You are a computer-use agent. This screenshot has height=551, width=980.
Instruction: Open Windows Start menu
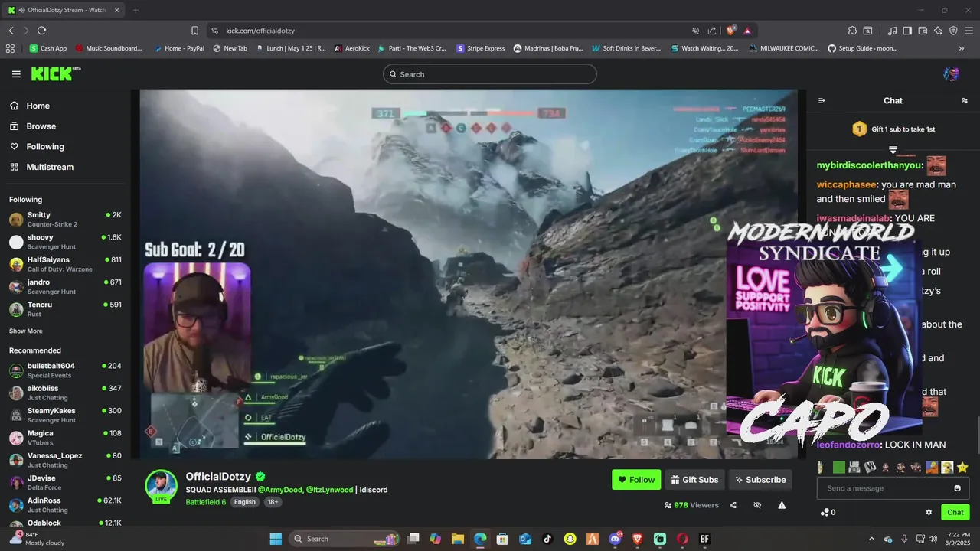click(x=276, y=539)
